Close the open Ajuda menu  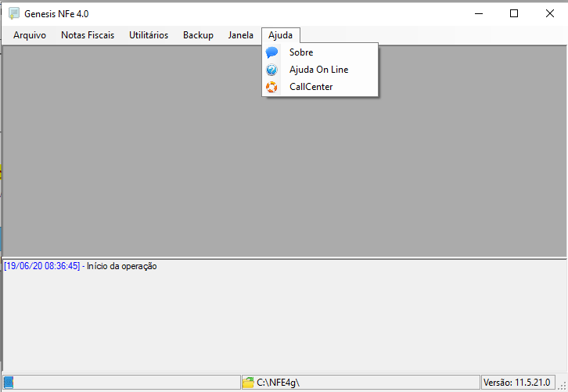tap(280, 35)
